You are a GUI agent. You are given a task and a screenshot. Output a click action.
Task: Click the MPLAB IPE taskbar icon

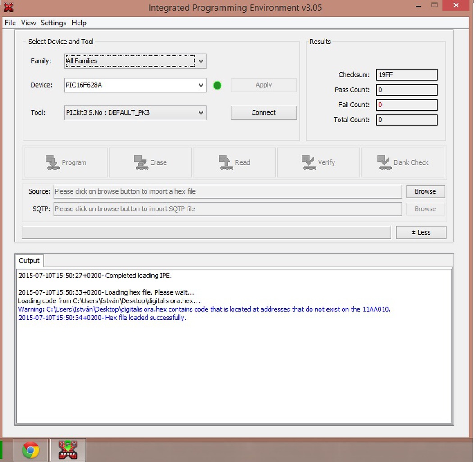click(68, 449)
